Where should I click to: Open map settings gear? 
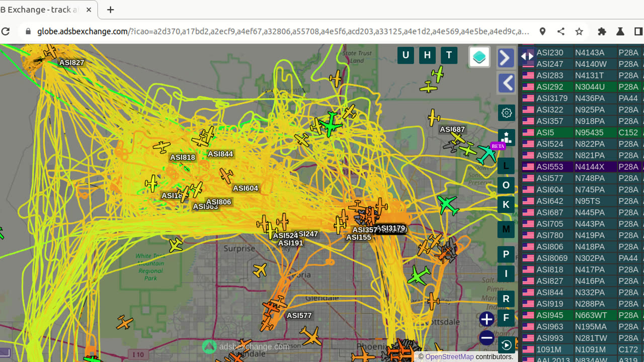(506, 113)
